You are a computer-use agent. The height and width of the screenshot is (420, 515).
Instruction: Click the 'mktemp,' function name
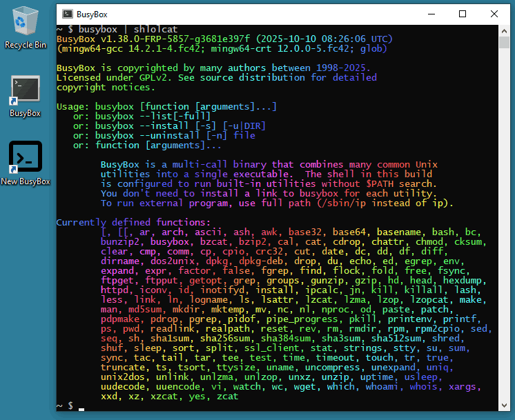tap(231, 310)
